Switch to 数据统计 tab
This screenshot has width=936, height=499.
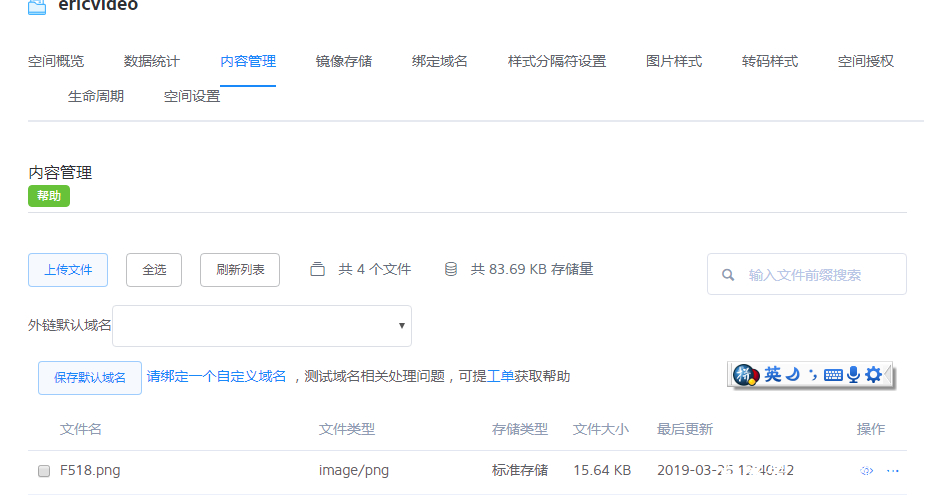(x=152, y=61)
